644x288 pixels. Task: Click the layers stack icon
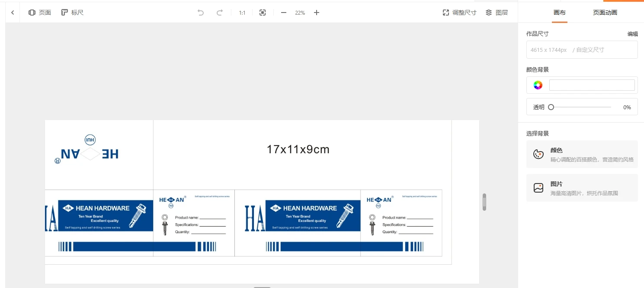(x=489, y=13)
